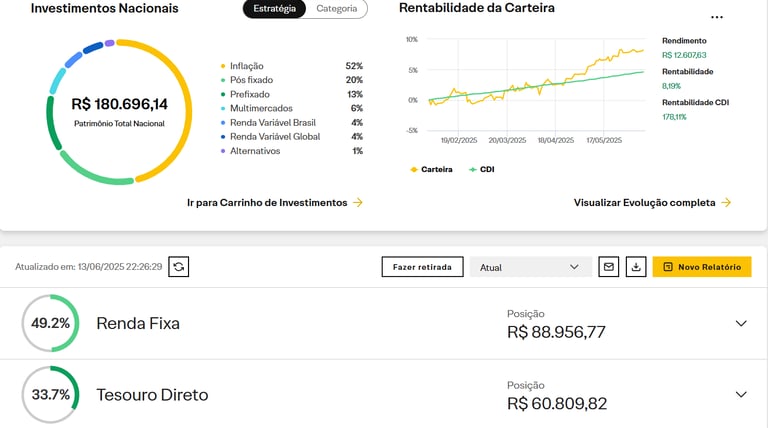The image size is (768, 428).
Task: Click the Novo Relatório button
Action: tap(702, 267)
